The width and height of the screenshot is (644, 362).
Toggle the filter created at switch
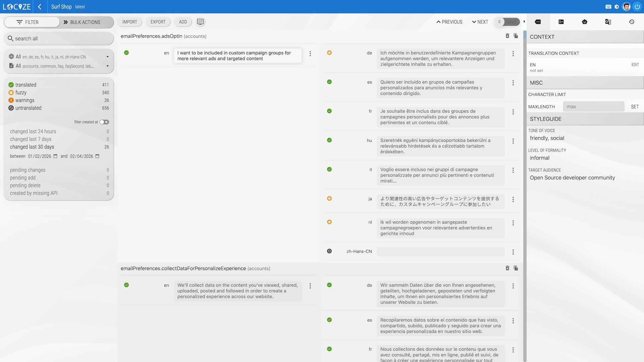click(104, 122)
